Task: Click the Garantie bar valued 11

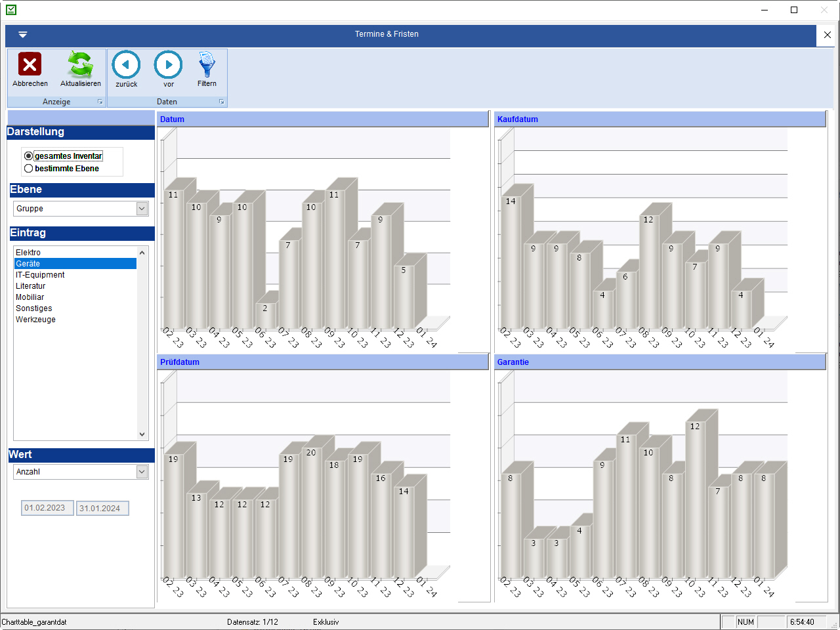Action: coord(625,506)
